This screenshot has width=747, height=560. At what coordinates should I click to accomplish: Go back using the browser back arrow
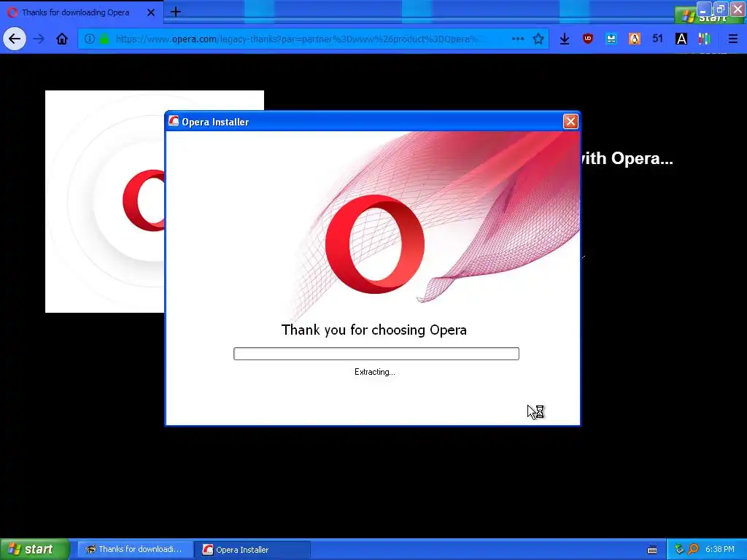pos(15,39)
